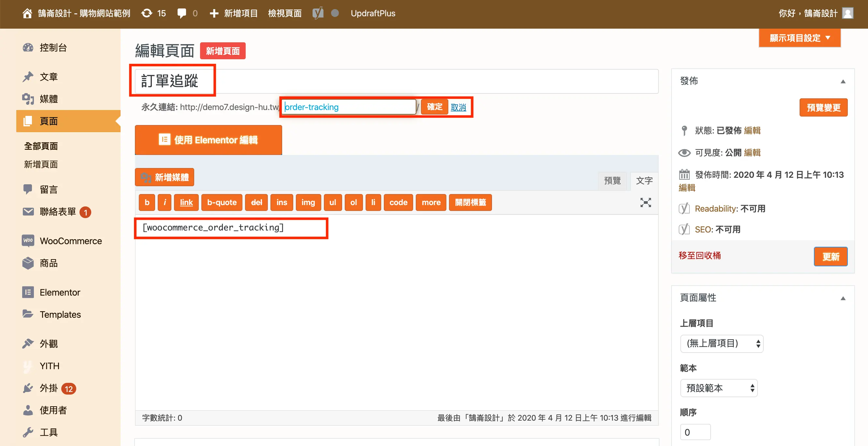This screenshot has height=446, width=868.
Task: Click 更新 update button
Action: point(831,257)
